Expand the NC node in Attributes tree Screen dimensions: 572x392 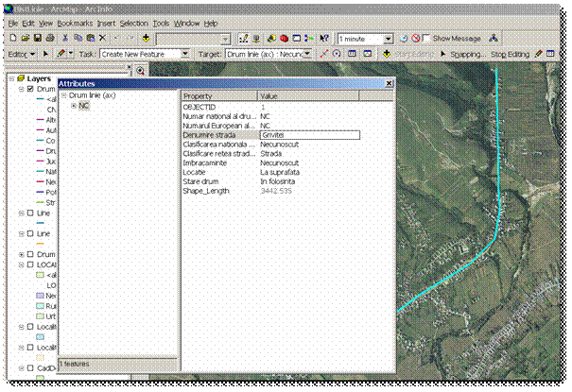pos(74,106)
